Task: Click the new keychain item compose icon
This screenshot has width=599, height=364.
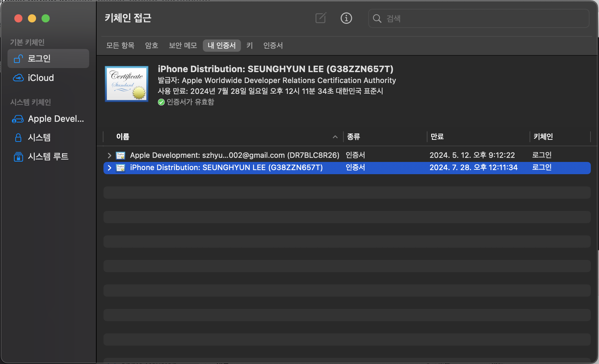Action: click(321, 18)
